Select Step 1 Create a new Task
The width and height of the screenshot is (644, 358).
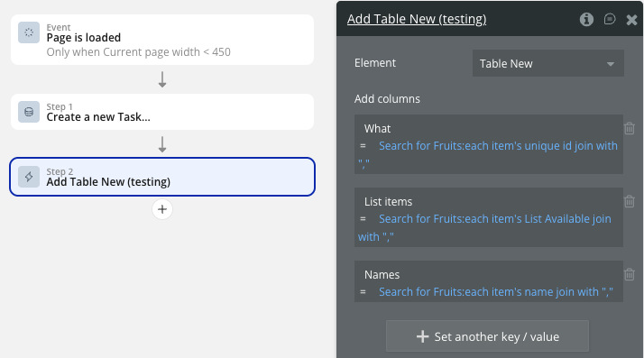pyautogui.click(x=162, y=112)
